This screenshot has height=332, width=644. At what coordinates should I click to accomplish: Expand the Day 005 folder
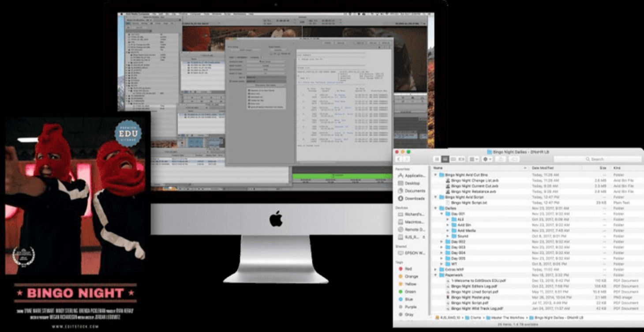(x=442, y=258)
